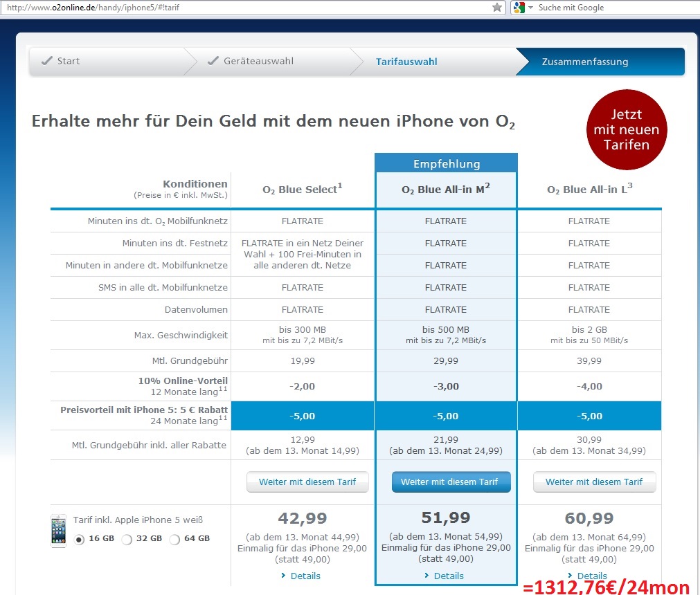Click the 51,99 price text
Viewport: 700px width, 595px height.
pos(446,518)
